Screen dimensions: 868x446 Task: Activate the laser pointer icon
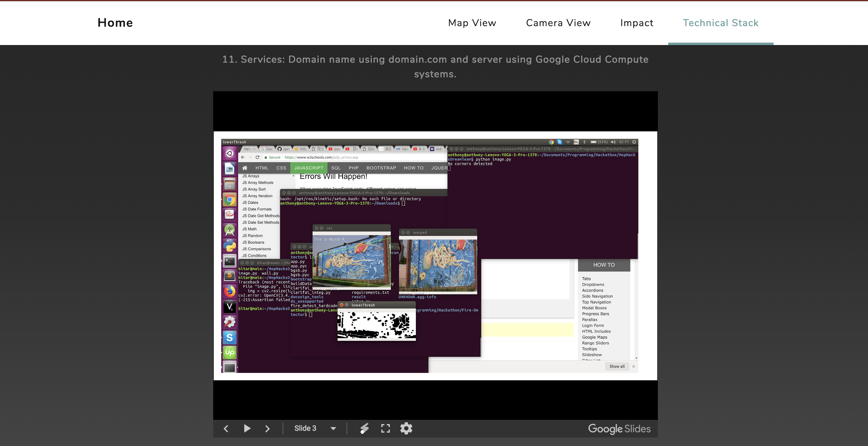click(x=365, y=428)
